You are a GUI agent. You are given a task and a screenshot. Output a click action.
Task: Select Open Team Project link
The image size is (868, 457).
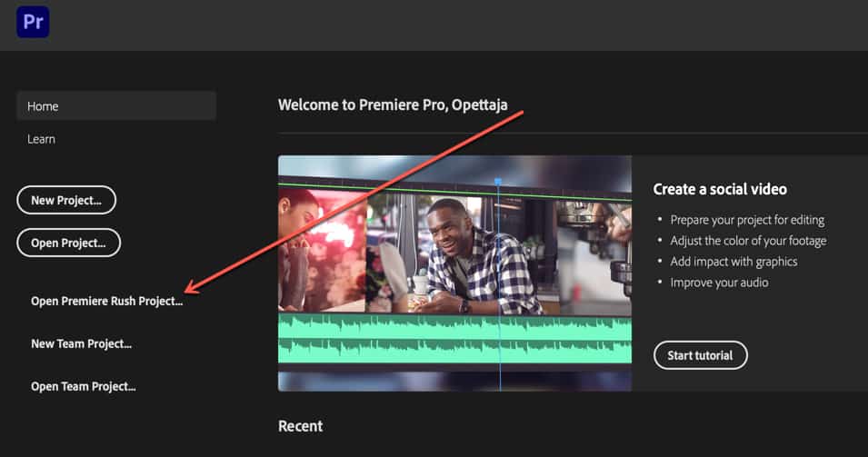[84, 386]
